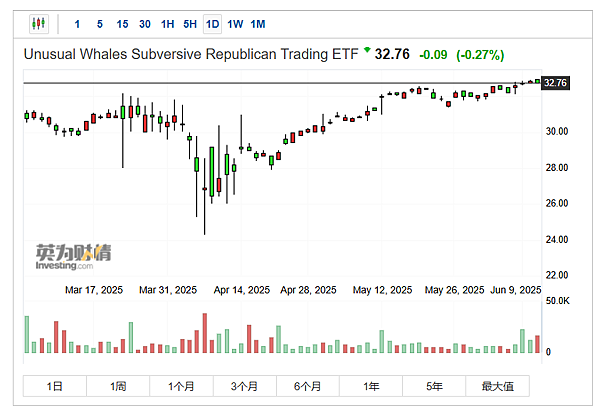This screenshot has height=413, width=600.
Task: Set range to 1个月
Action: tap(181, 386)
